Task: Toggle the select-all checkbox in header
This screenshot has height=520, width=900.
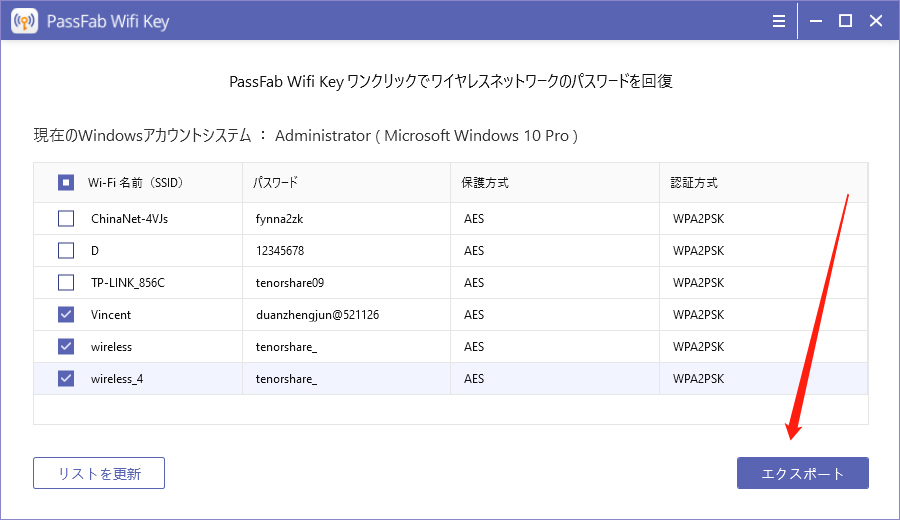Action: (66, 183)
